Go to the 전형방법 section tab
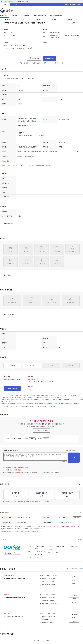The image size is (83, 644). click(x=69, y=20)
